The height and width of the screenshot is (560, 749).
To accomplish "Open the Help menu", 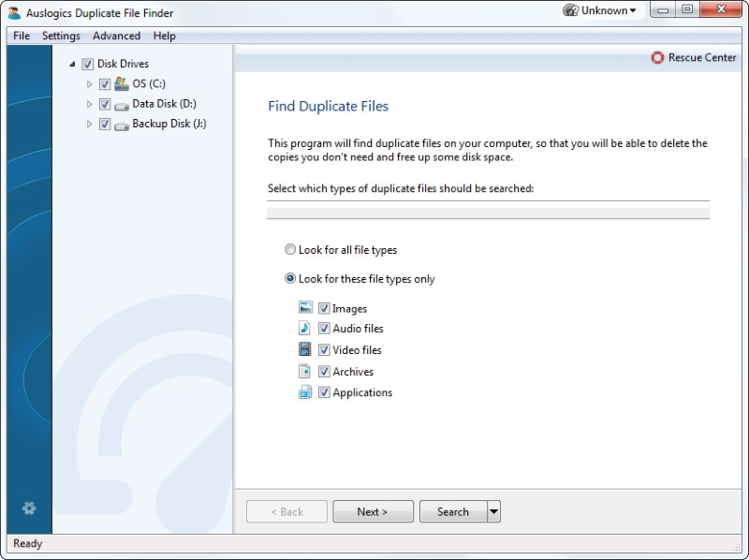I will (x=165, y=36).
